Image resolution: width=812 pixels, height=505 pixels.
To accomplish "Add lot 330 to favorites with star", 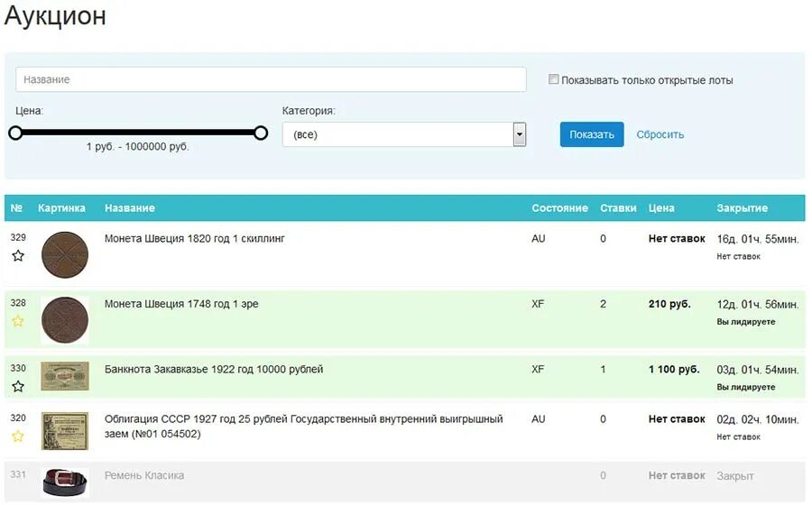I will pos(18,387).
